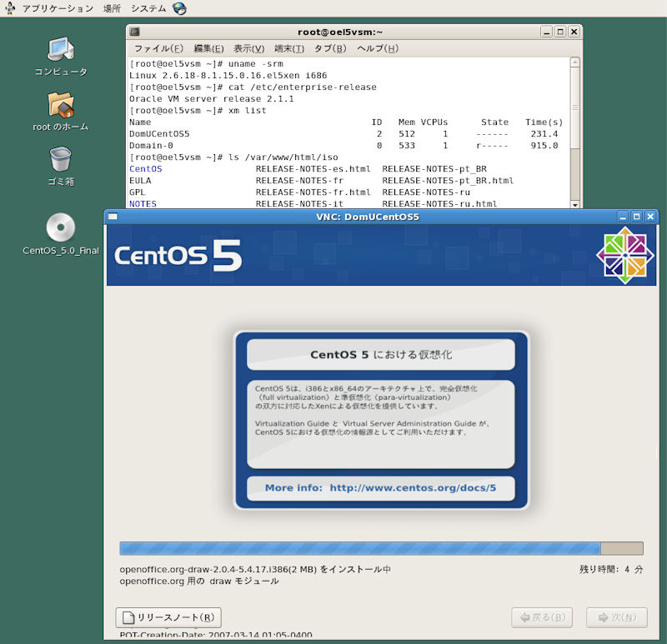
Task: Open the terminal Help menu
Action: pos(378,48)
